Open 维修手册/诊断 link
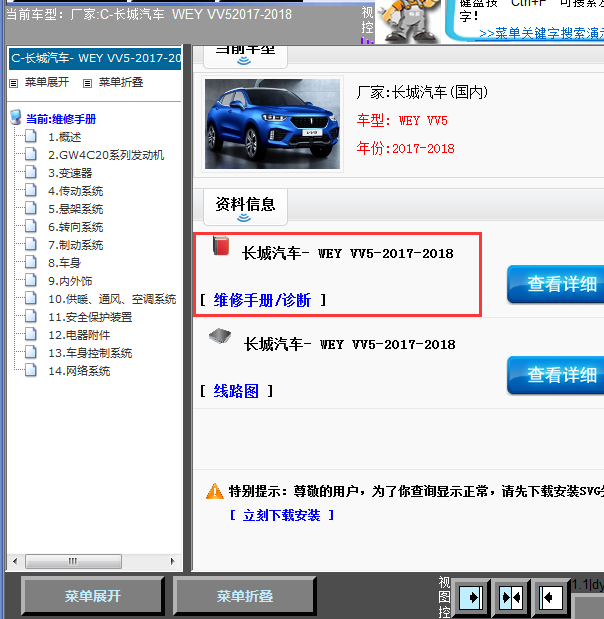The image size is (604, 619). point(262,300)
